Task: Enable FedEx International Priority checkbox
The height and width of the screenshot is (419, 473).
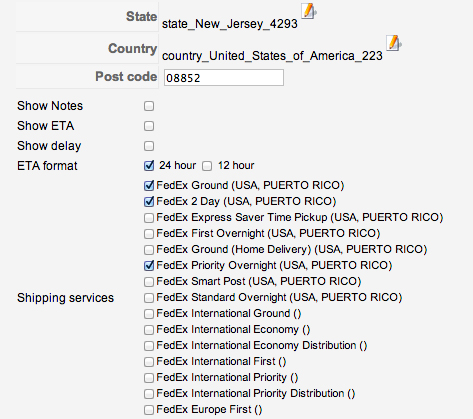Action: (149, 378)
